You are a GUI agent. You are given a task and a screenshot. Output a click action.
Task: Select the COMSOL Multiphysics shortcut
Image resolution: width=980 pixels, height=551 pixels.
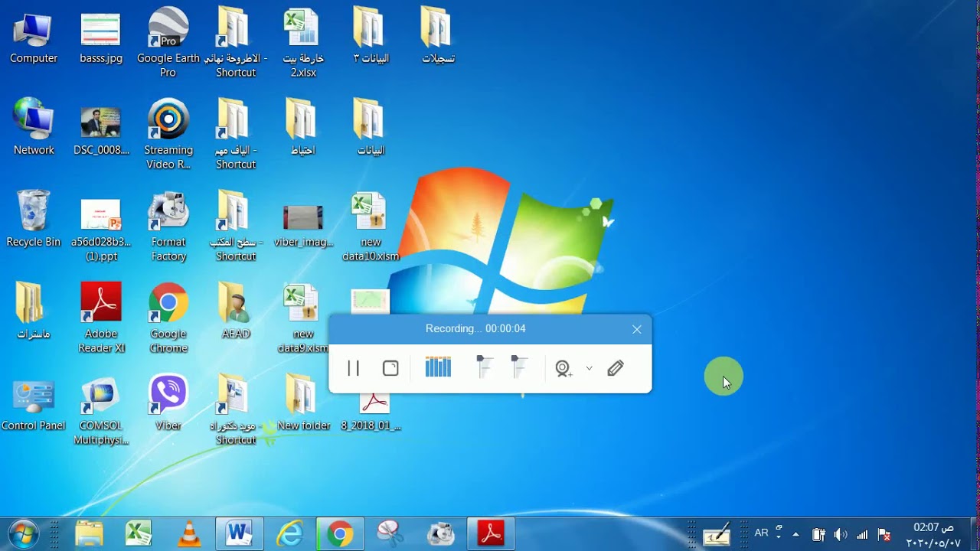(x=101, y=409)
